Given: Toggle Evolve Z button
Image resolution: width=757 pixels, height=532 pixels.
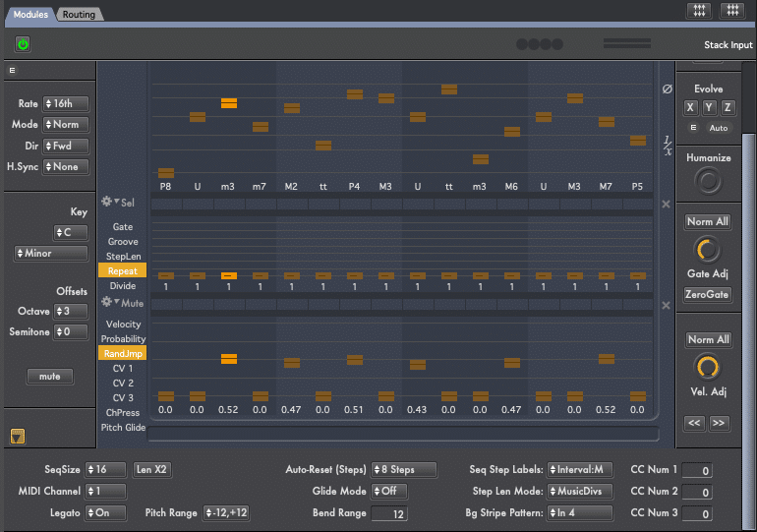Looking at the screenshot, I should [x=728, y=107].
